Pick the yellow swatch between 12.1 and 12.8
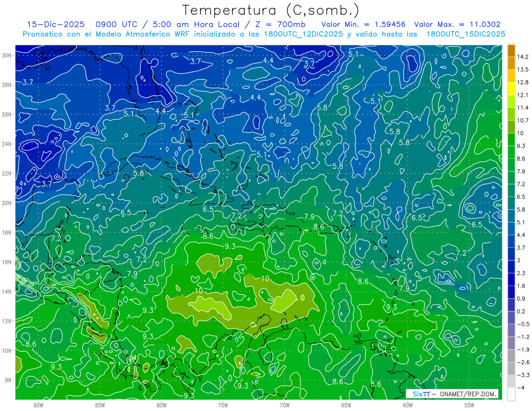The width and height of the screenshot is (532, 411). (511, 89)
